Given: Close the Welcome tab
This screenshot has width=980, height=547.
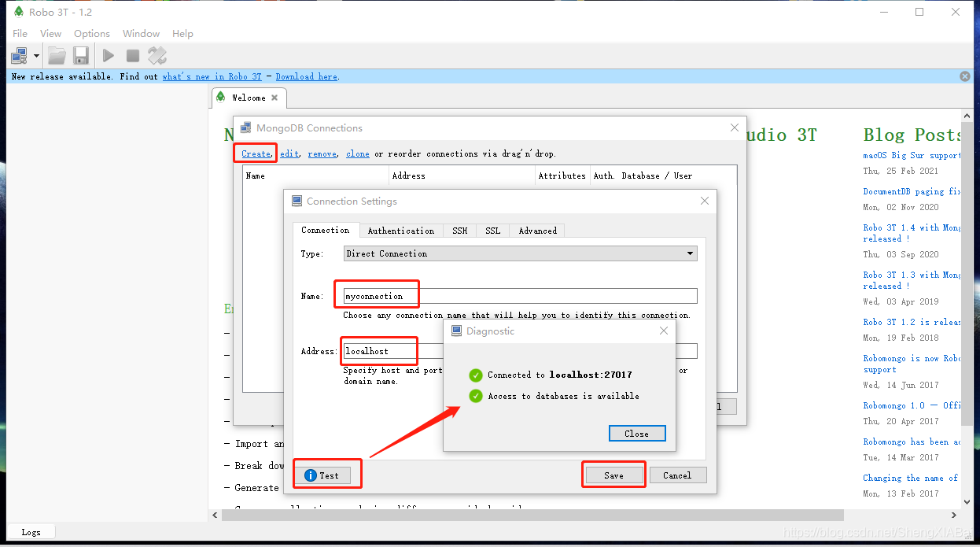Looking at the screenshot, I should 274,98.
